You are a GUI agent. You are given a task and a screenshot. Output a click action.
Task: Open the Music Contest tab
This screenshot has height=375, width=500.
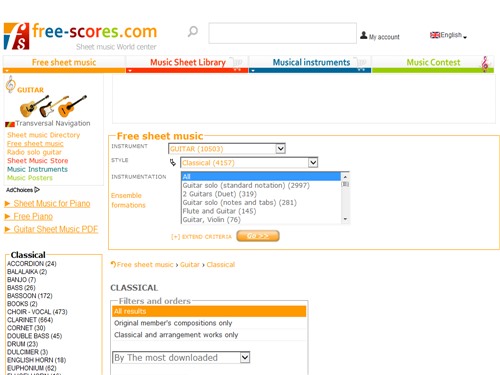click(433, 62)
